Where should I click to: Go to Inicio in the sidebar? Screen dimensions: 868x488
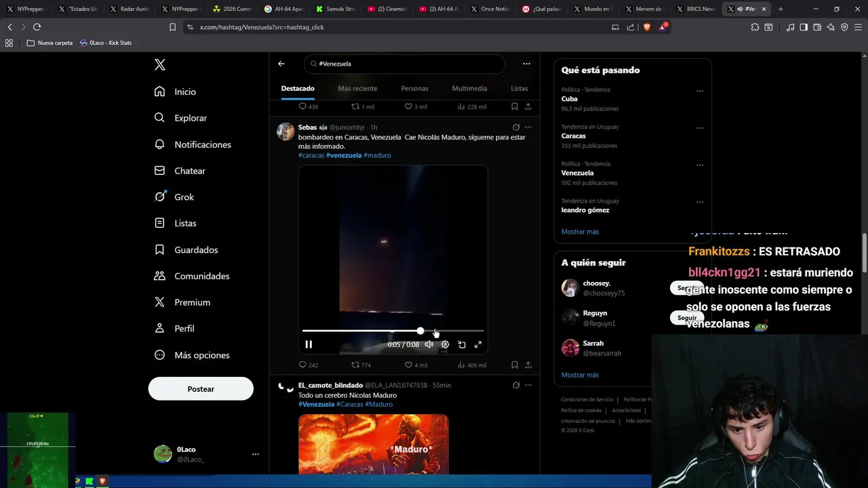(175, 91)
